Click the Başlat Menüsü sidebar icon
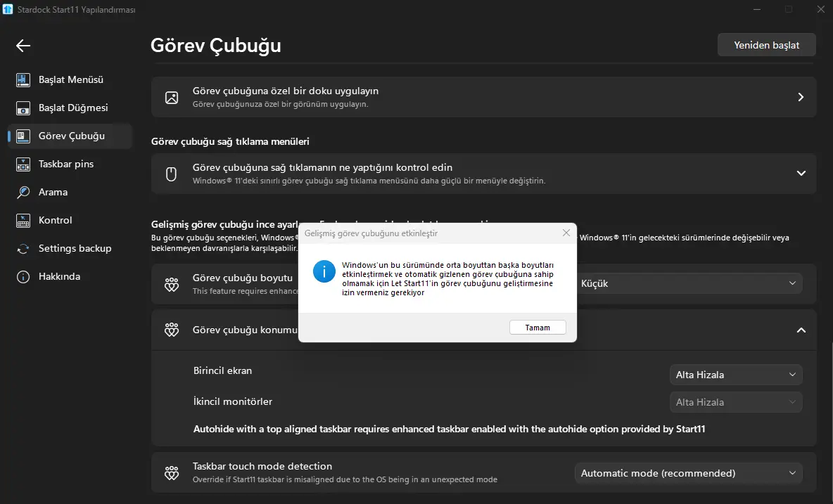Screen dimensions: 833x504 (23, 79)
